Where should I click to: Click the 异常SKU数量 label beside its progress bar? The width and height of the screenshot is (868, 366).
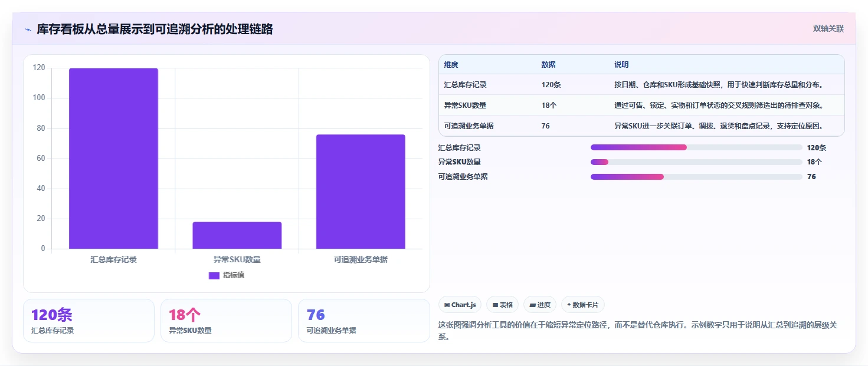[460, 162]
